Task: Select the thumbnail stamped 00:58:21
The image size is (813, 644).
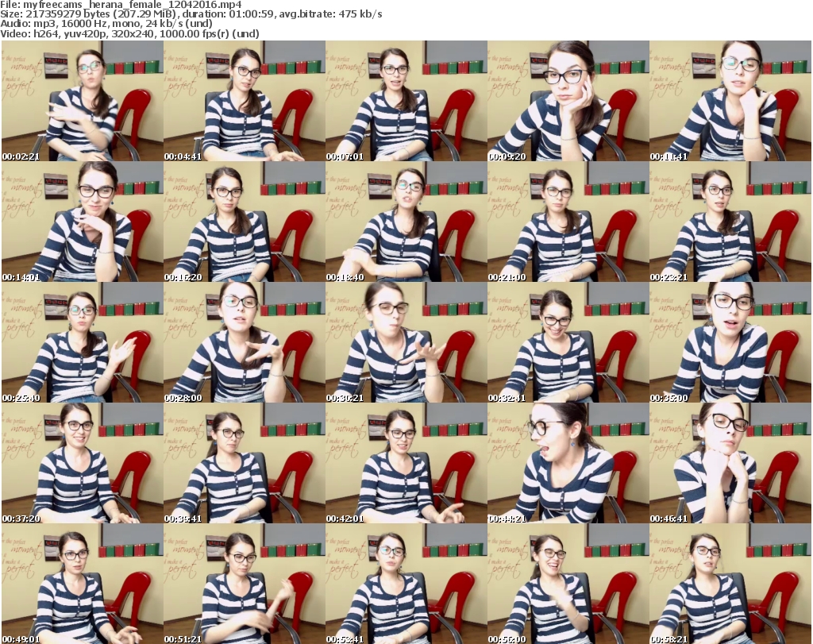Action: click(x=730, y=584)
